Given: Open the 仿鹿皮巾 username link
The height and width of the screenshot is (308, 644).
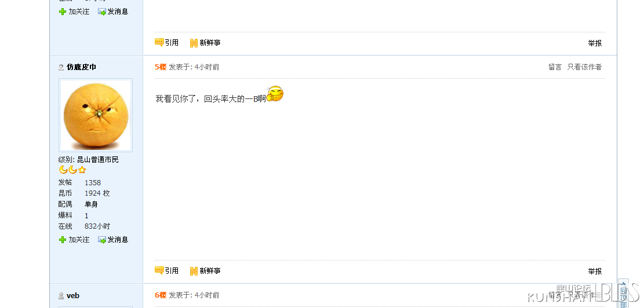Looking at the screenshot, I should click(81, 67).
